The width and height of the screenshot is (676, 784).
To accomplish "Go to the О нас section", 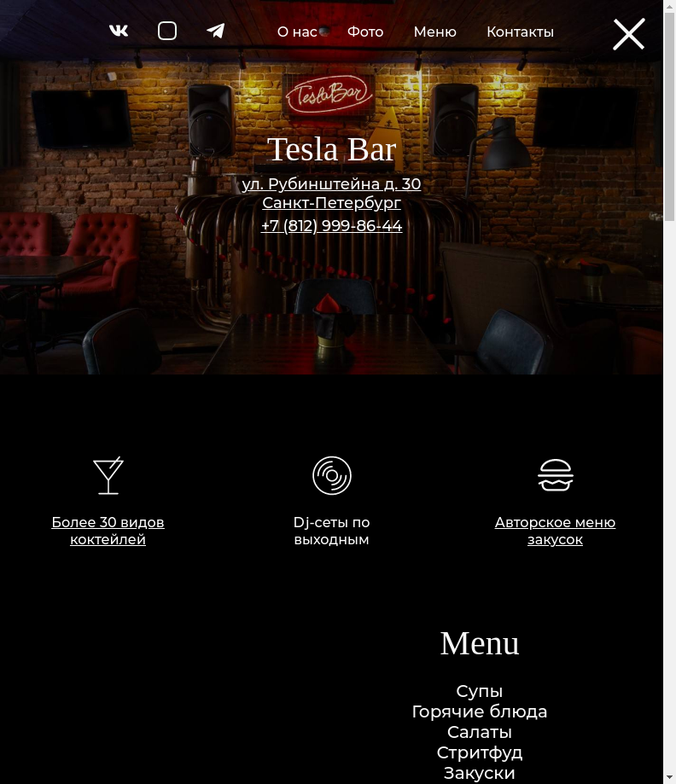I will pyautogui.click(x=297, y=32).
